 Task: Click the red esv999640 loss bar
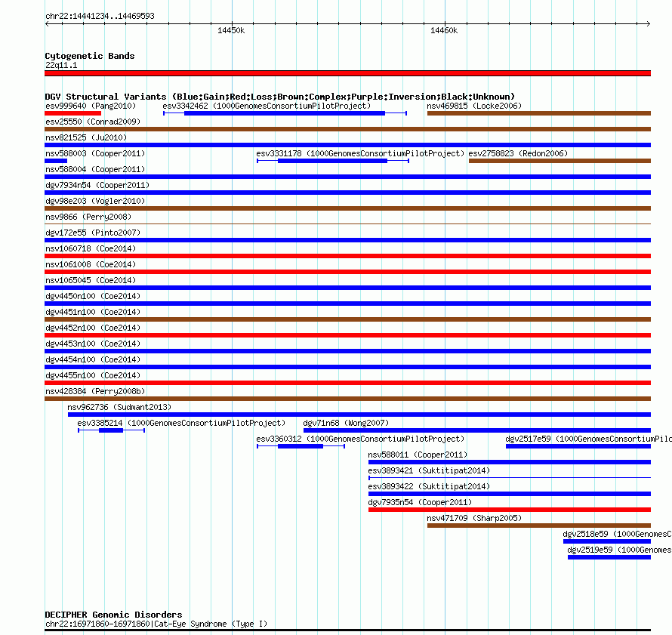[72, 113]
